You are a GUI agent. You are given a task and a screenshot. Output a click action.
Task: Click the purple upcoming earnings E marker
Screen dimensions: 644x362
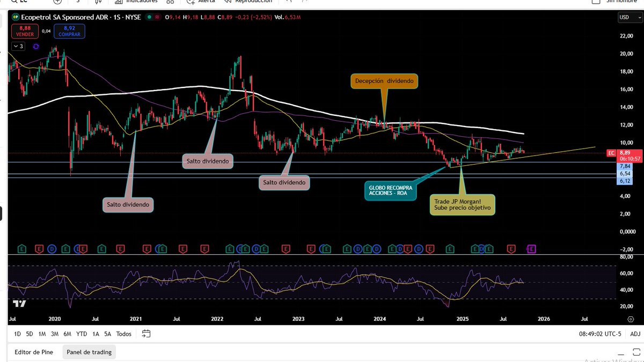[532, 249]
